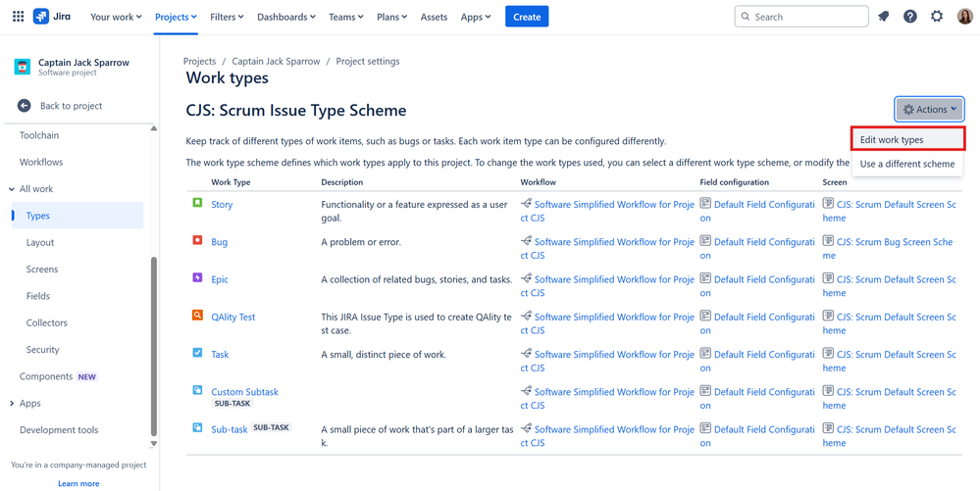
Task: Click in the Search input field
Action: 801,17
